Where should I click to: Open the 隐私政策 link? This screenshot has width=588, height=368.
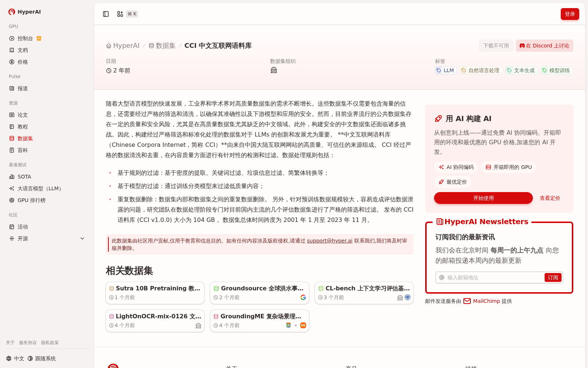tap(50, 343)
